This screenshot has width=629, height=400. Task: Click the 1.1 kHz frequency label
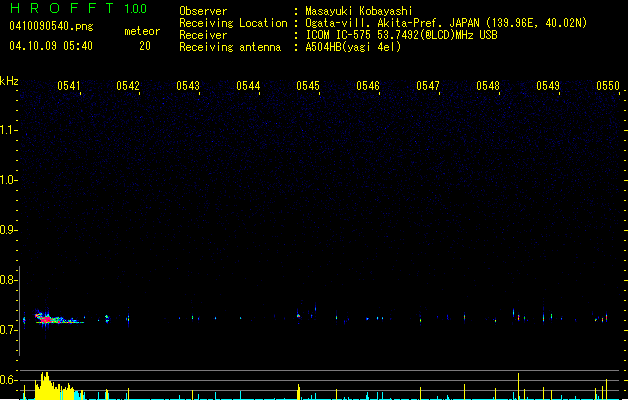coord(8,130)
